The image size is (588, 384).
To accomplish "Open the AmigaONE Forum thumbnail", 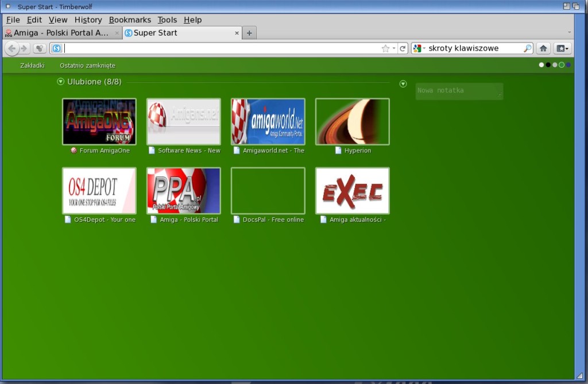I will click(99, 122).
